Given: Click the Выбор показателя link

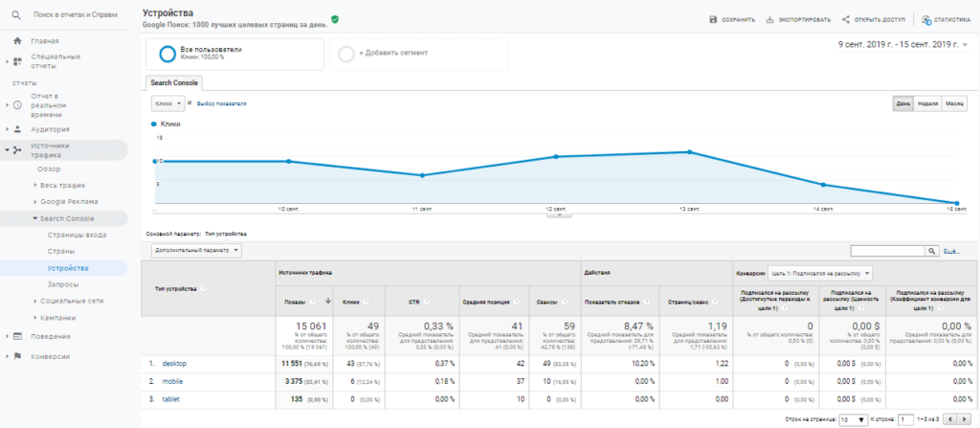Looking at the screenshot, I should click(x=221, y=103).
